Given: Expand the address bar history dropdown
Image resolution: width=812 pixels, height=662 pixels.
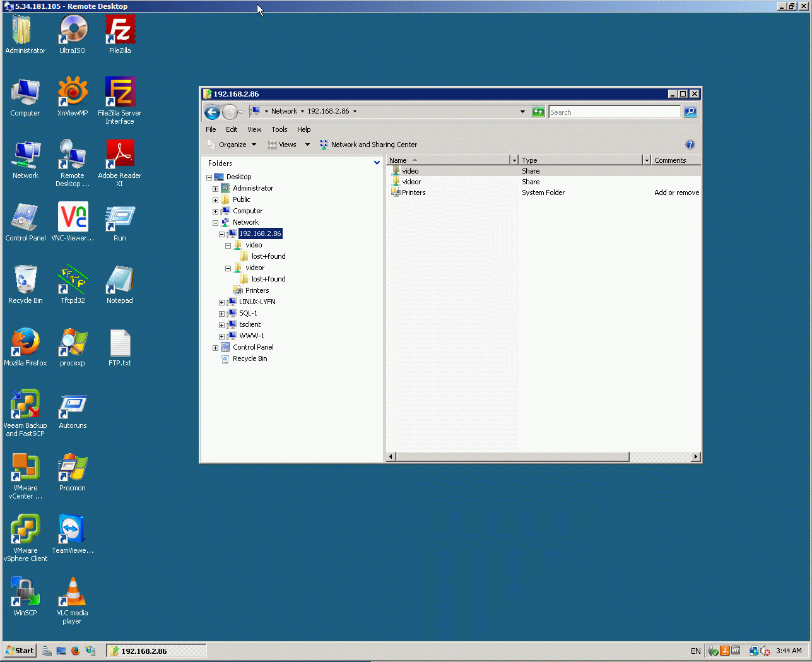Looking at the screenshot, I should pos(522,112).
